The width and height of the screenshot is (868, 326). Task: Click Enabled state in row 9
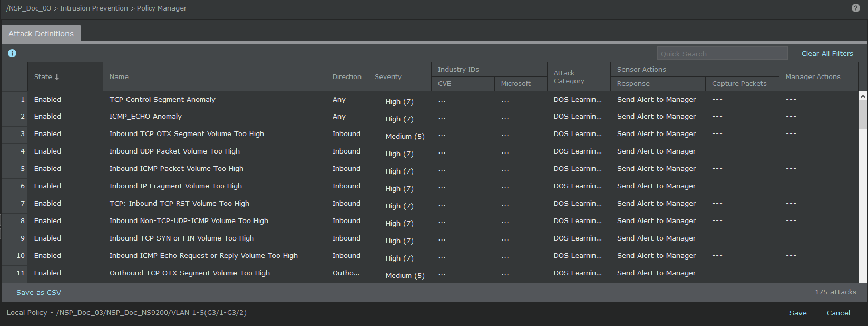point(47,238)
